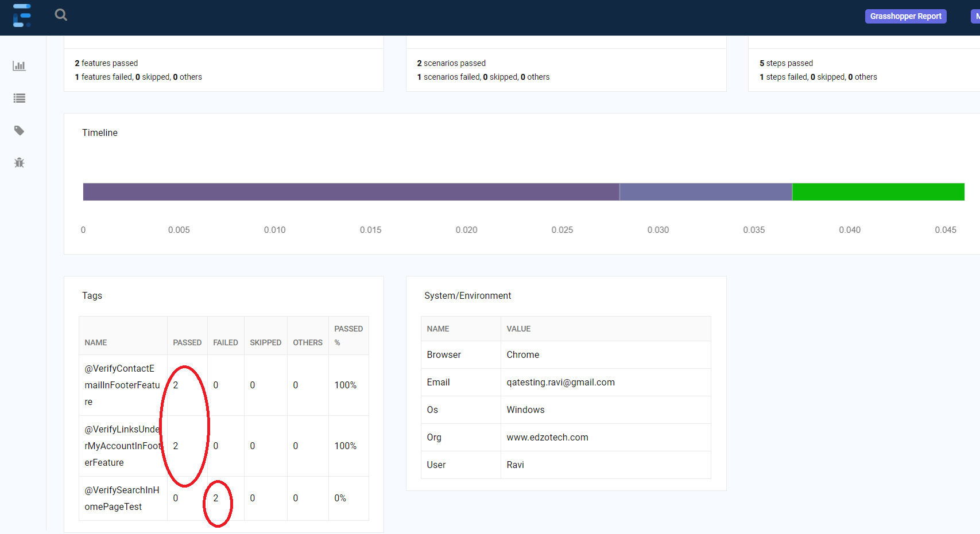Click the report logo in the top-left corner
The image size is (980, 534).
[22, 16]
